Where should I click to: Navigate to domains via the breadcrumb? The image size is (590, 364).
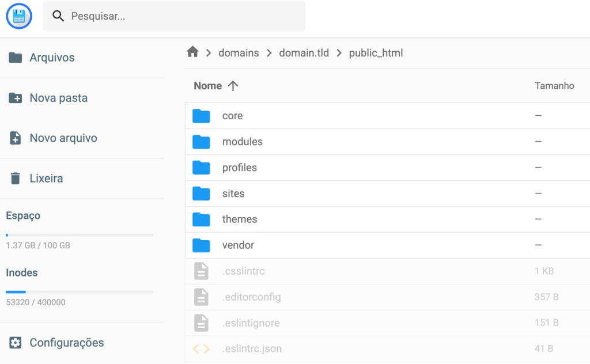click(x=239, y=52)
